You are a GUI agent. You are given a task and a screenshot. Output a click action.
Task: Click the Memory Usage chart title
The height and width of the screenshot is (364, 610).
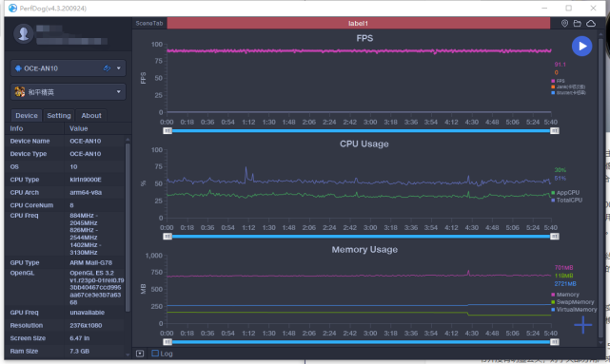(364, 249)
